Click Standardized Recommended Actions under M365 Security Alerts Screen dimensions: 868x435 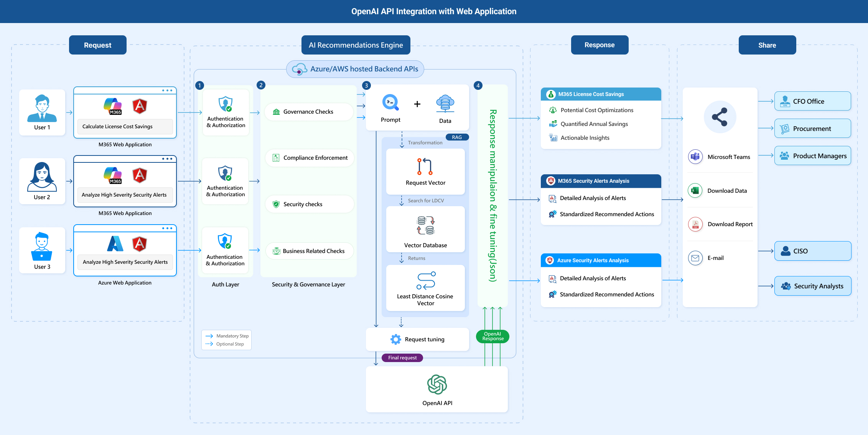[x=607, y=214]
